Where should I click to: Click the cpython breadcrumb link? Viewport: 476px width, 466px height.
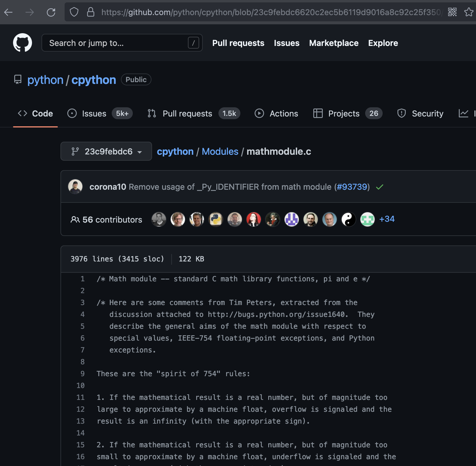pyautogui.click(x=175, y=151)
